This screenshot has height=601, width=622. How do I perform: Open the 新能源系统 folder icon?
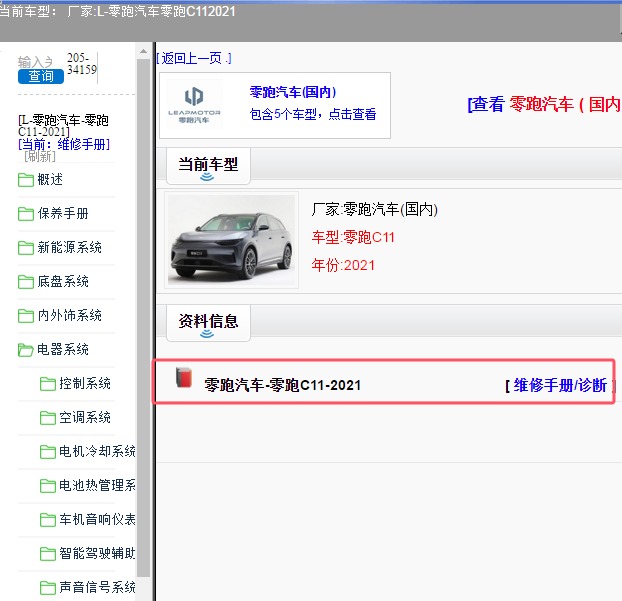pos(26,248)
